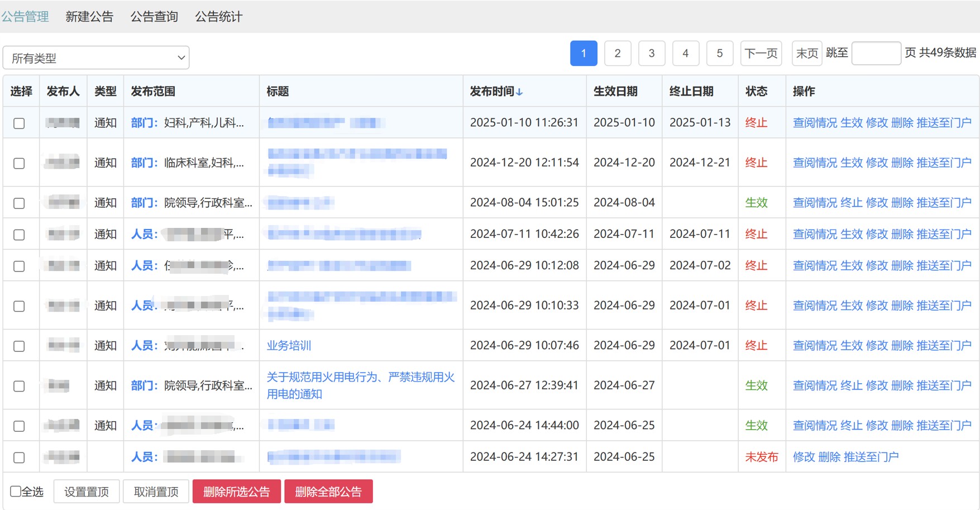The image size is (980, 510).
Task: Open the 所有类型 type dropdown
Action: [x=96, y=58]
